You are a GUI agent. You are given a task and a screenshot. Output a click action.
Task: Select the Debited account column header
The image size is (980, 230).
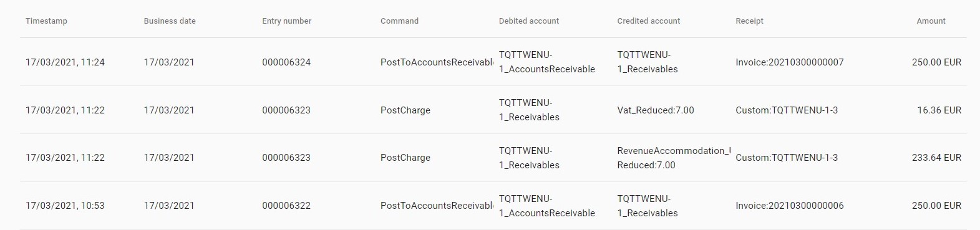[x=529, y=21]
